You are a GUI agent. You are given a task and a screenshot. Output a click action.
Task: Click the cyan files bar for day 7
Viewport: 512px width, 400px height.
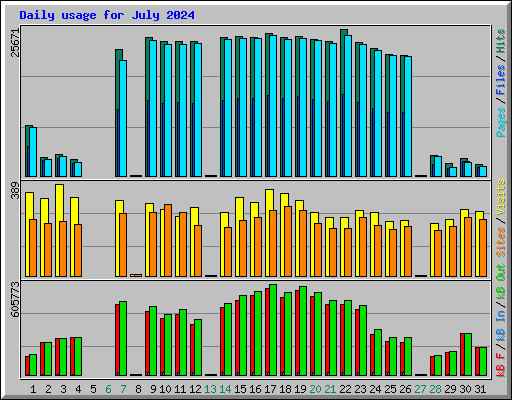click(x=123, y=118)
